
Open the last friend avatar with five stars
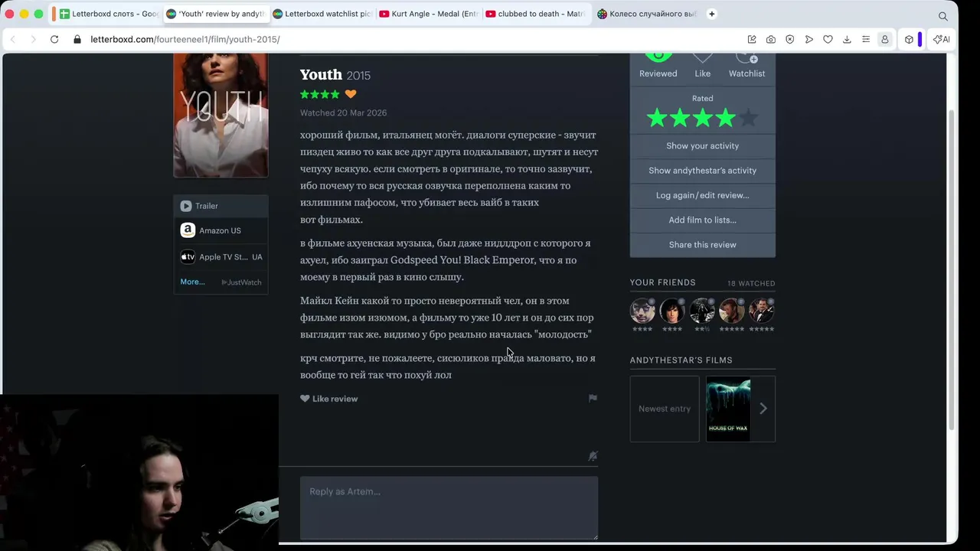[x=762, y=310]
